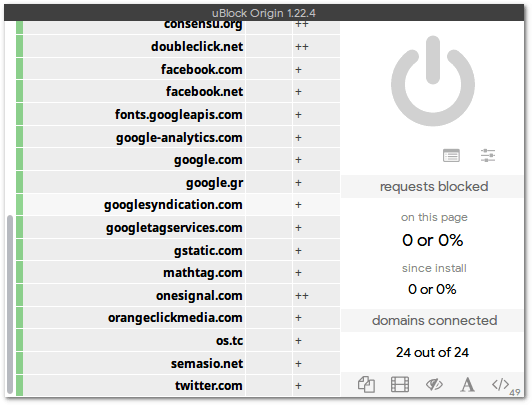Click the domains connected header
The height and width of the screenshot is (405, 532).
click(433, 321)
